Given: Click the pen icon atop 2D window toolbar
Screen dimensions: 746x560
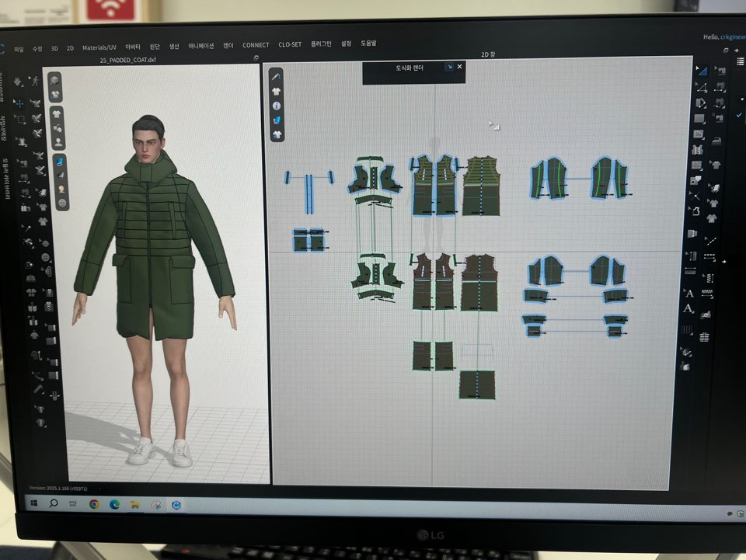Looking at the screenshot, I should coord(277,77).
